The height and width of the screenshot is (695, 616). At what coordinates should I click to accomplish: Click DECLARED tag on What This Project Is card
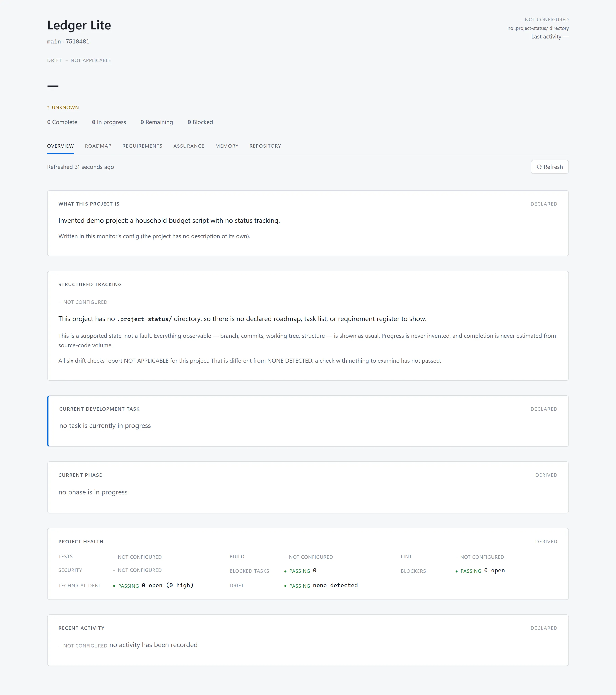click(544, 204)
